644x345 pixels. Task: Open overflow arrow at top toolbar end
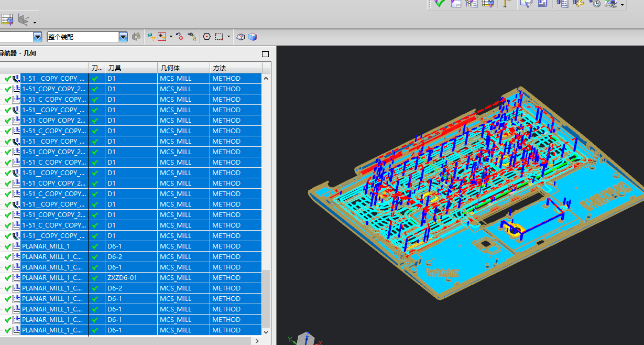[x=622, y=5]
